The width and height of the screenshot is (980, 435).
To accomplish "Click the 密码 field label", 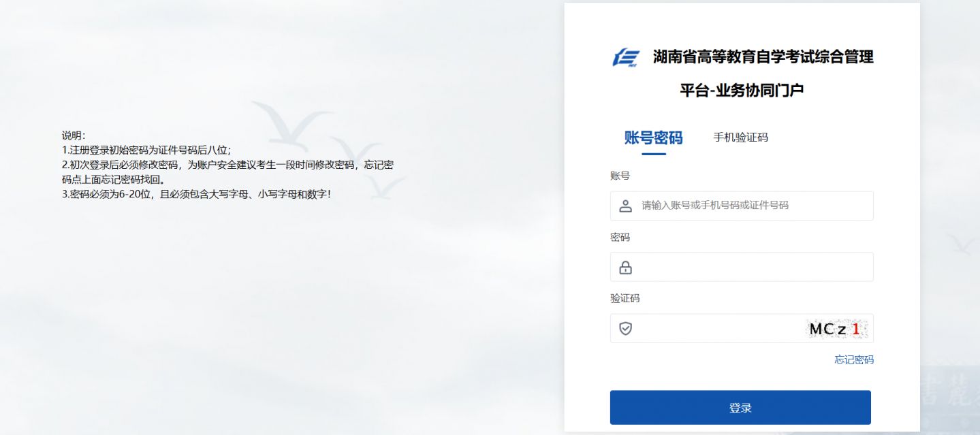I will pos(620,237).
